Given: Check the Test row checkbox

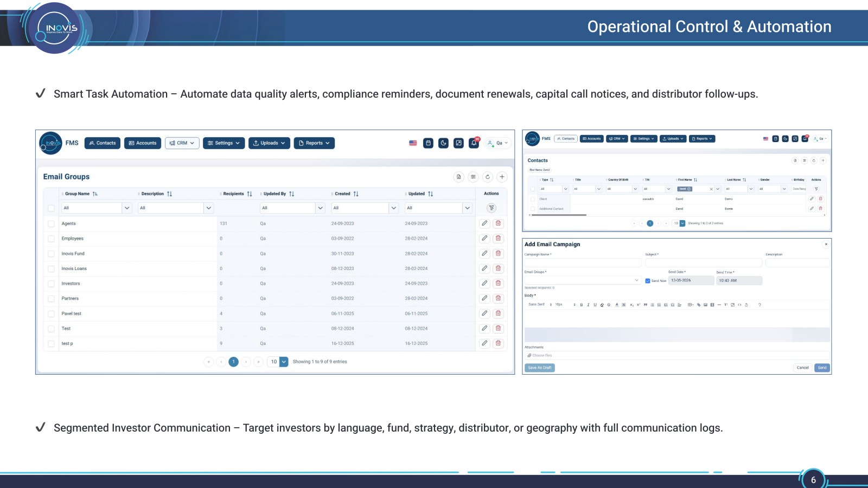Looking at the screenshot, I should 51,329.
